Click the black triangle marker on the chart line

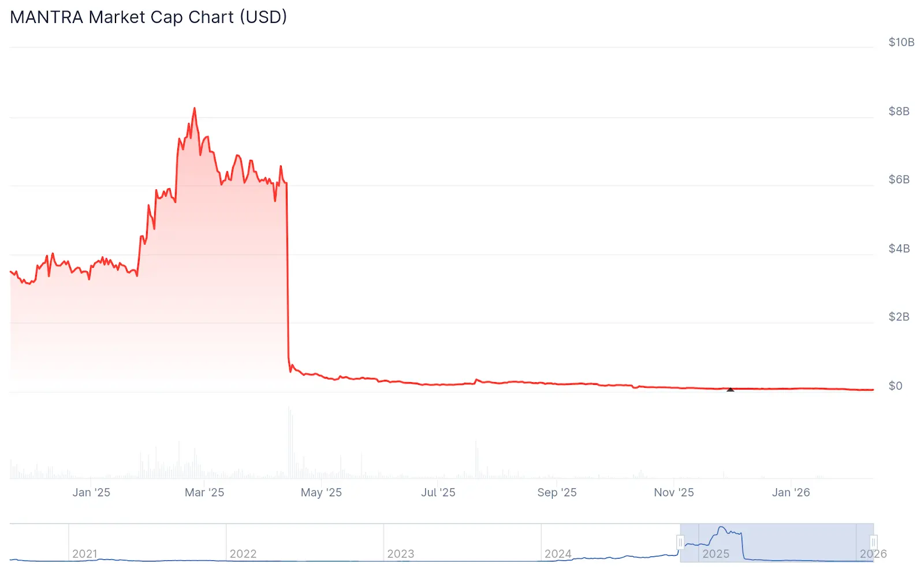[x=730, y=390]
